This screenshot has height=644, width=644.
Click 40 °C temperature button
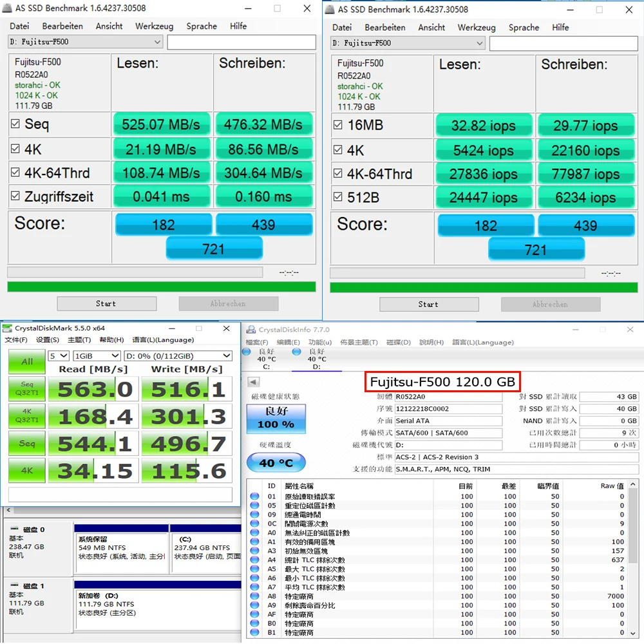(276, 463)
